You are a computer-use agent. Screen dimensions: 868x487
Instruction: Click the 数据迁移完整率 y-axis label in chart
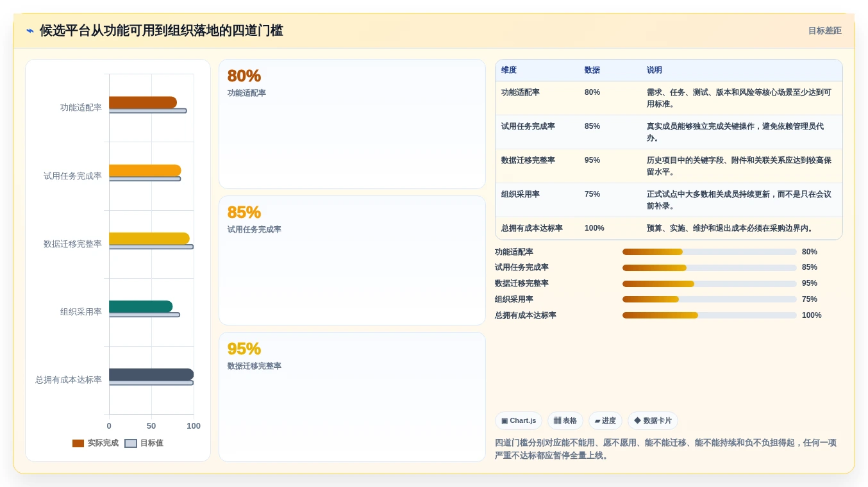[x=72, y=244]
